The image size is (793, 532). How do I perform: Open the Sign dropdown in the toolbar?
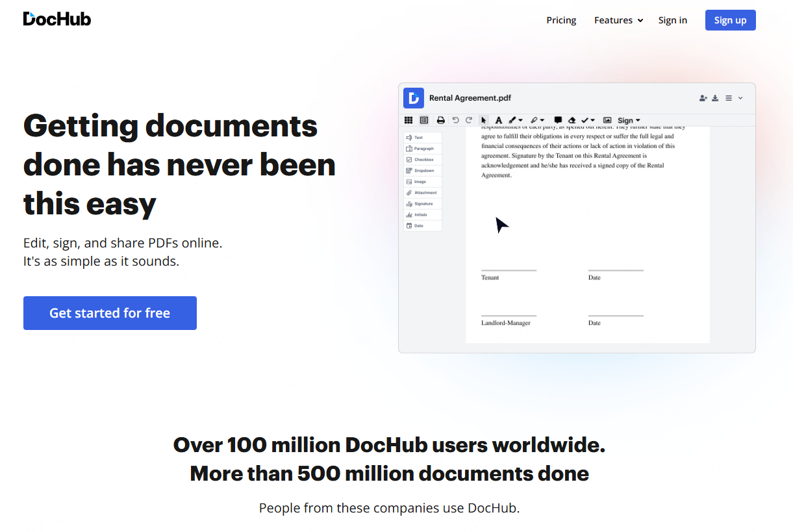coord(627,120)
